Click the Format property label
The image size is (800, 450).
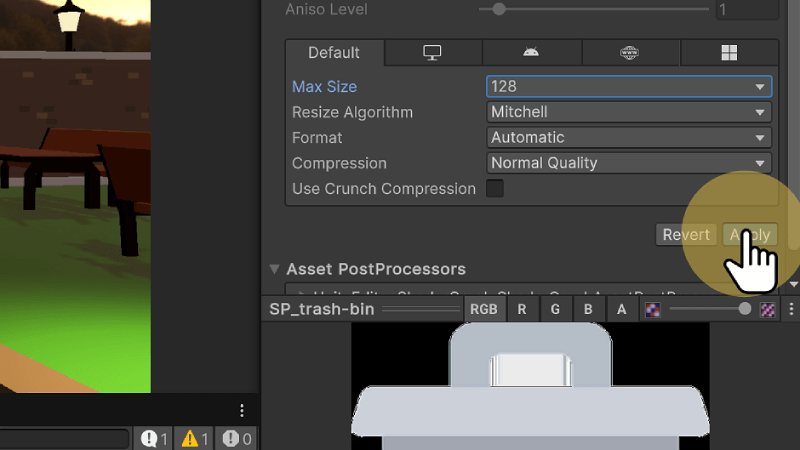(x=317, y=138)
